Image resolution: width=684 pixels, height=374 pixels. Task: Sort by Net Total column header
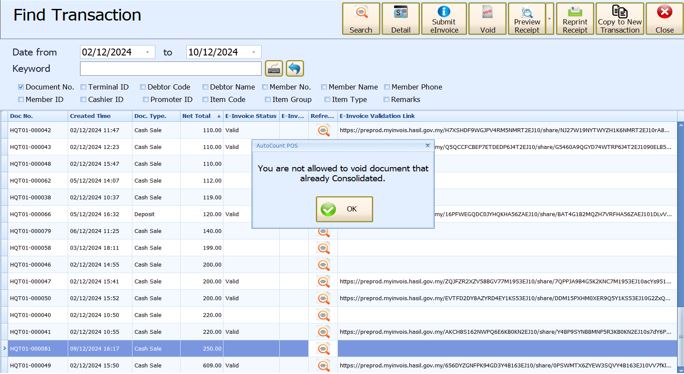pyautogui.click(x=201, y=116)
